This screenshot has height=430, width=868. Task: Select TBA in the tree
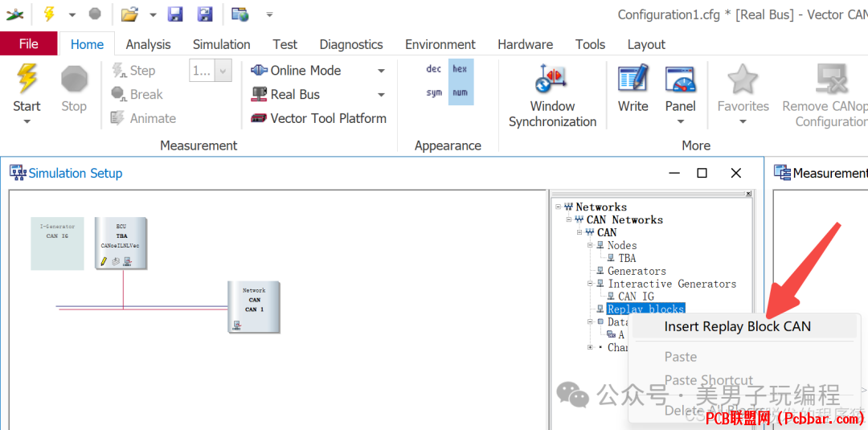click(x=627, y=258)
